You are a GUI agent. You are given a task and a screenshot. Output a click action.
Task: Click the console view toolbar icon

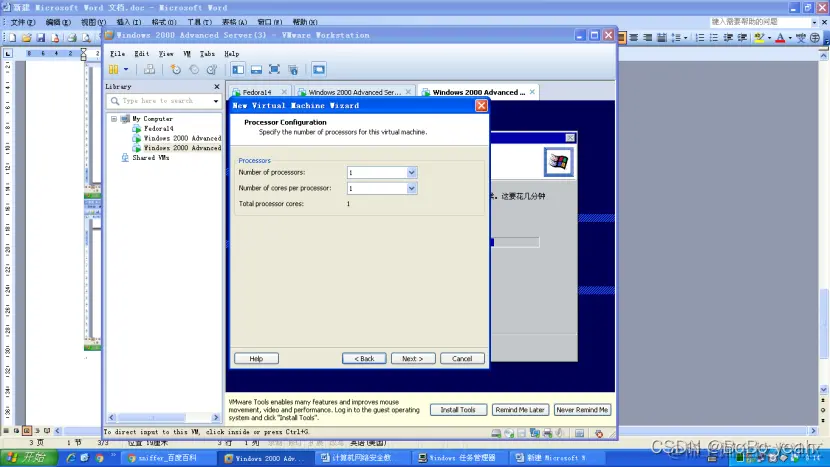pos(319,69)
